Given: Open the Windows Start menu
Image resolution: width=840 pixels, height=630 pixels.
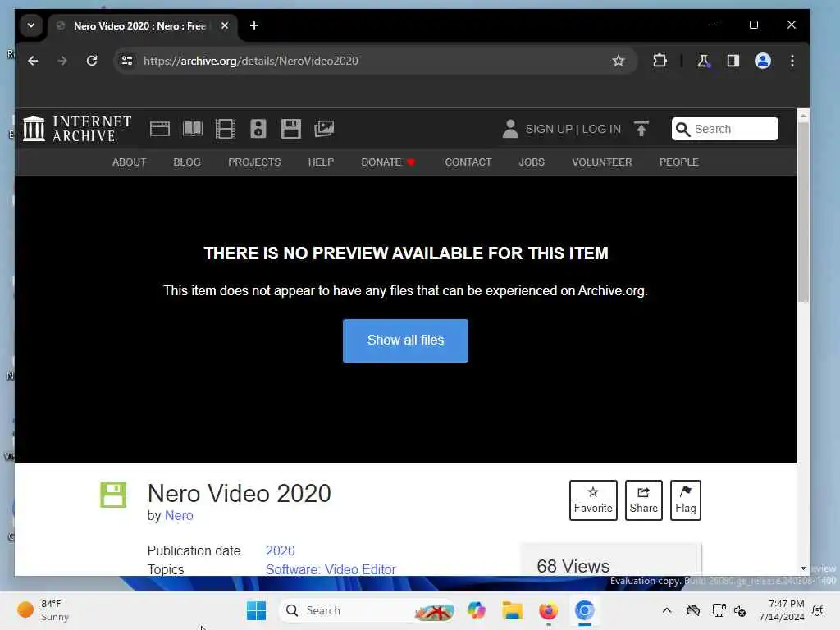Looking at the screenshot, I should [x=256, y=610].
